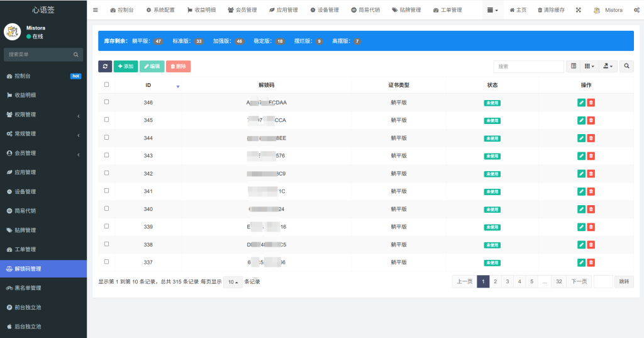Open the export dropdown in table toolbar

[608, 66]
